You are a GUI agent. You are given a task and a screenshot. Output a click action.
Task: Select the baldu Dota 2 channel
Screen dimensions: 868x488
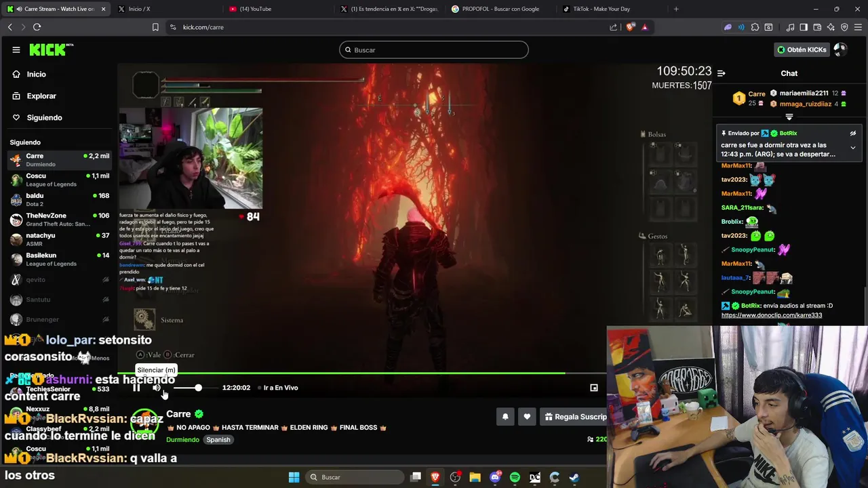coord(60,199)
